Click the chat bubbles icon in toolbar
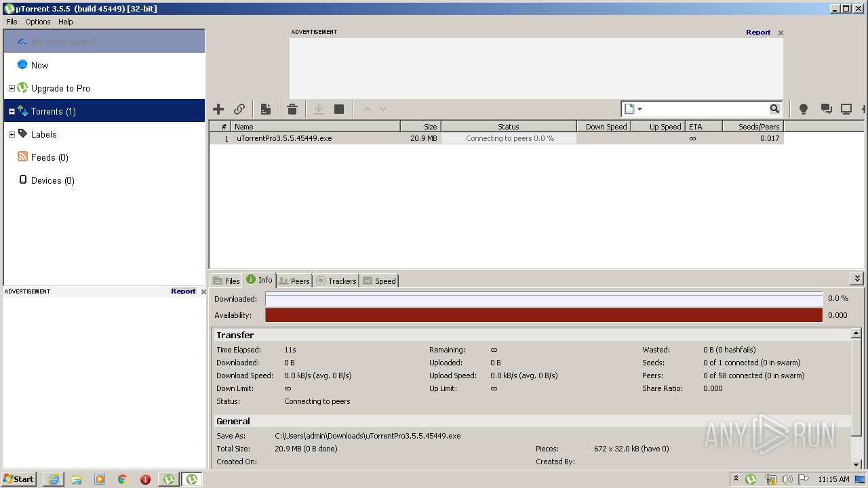The height and width of the screenshot is (488, 868). tap(826, 109)
